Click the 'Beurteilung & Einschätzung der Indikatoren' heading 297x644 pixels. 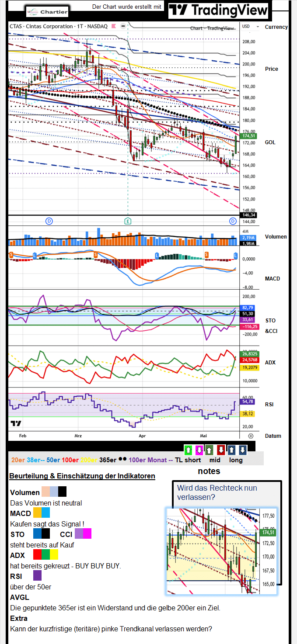pos(82,476)
